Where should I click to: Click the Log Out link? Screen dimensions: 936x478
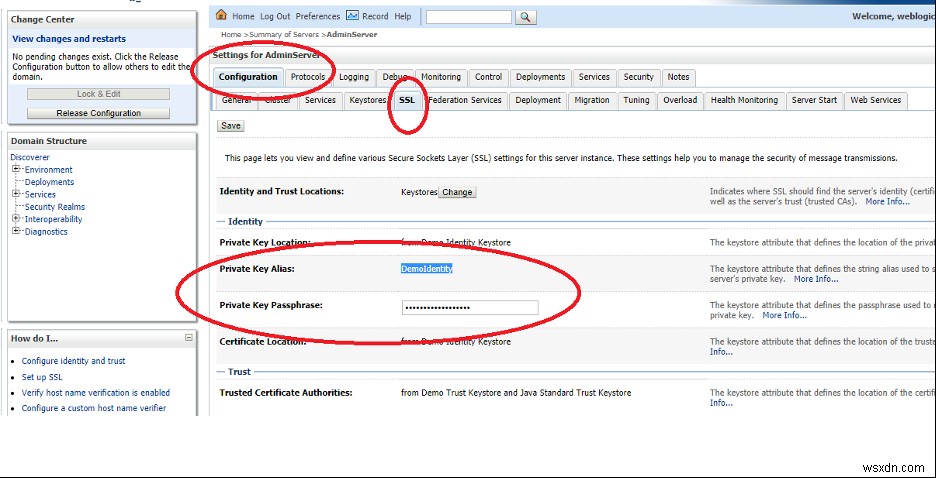tap(275, 16)
